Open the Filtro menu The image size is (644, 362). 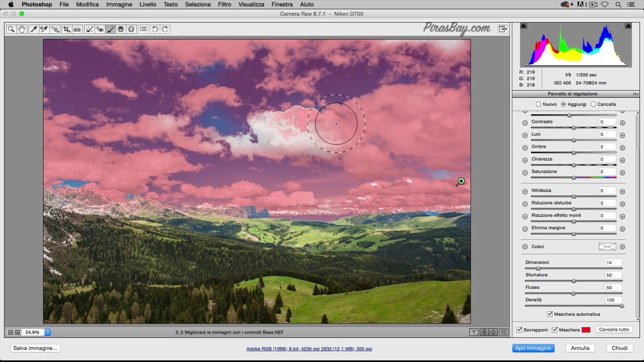click(x=224, y=5)
